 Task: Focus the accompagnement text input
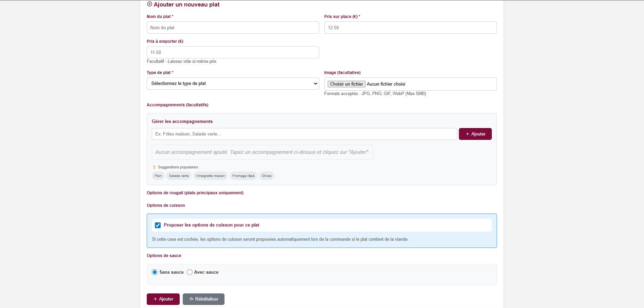tap(304, 134)
